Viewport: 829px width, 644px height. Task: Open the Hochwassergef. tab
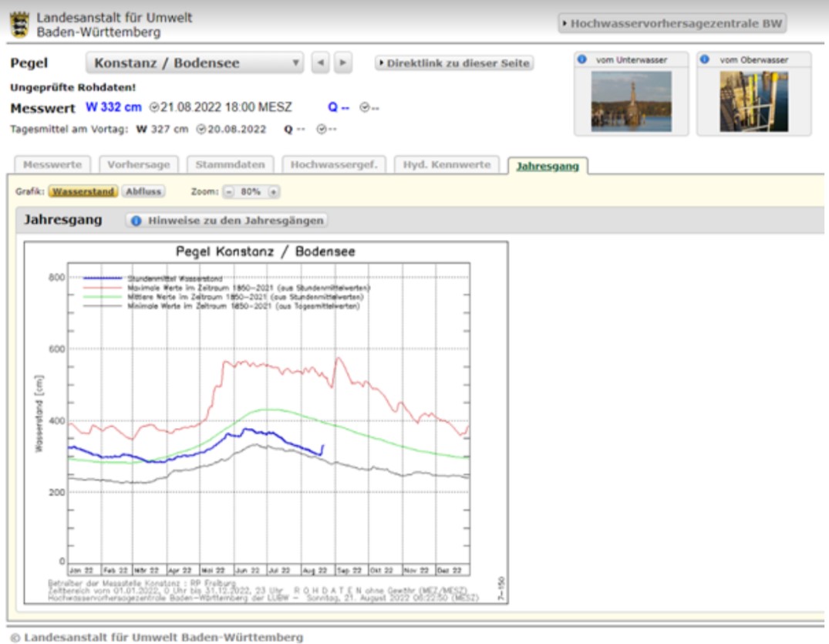[335, 165]
